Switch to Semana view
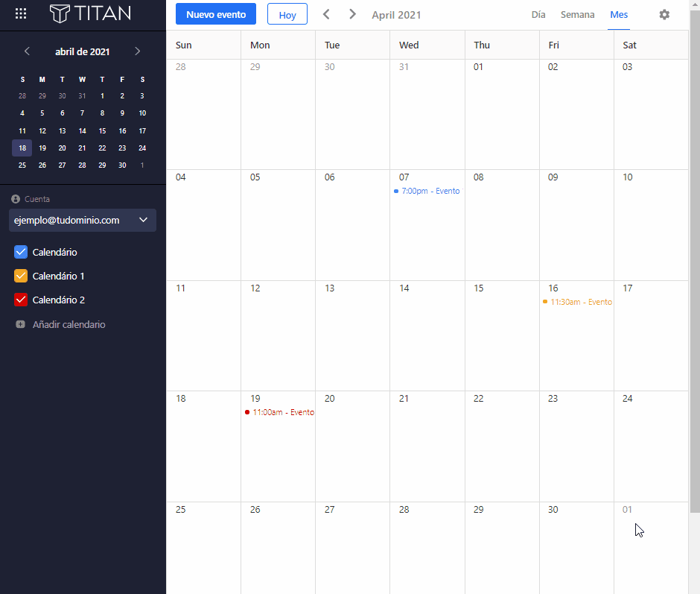700x594 pixels. (577, 15)
